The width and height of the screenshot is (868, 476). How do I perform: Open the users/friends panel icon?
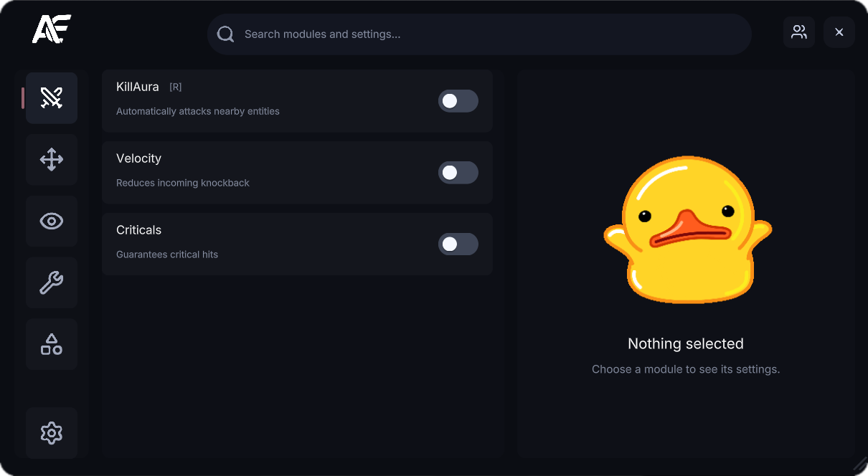[799, 32]
